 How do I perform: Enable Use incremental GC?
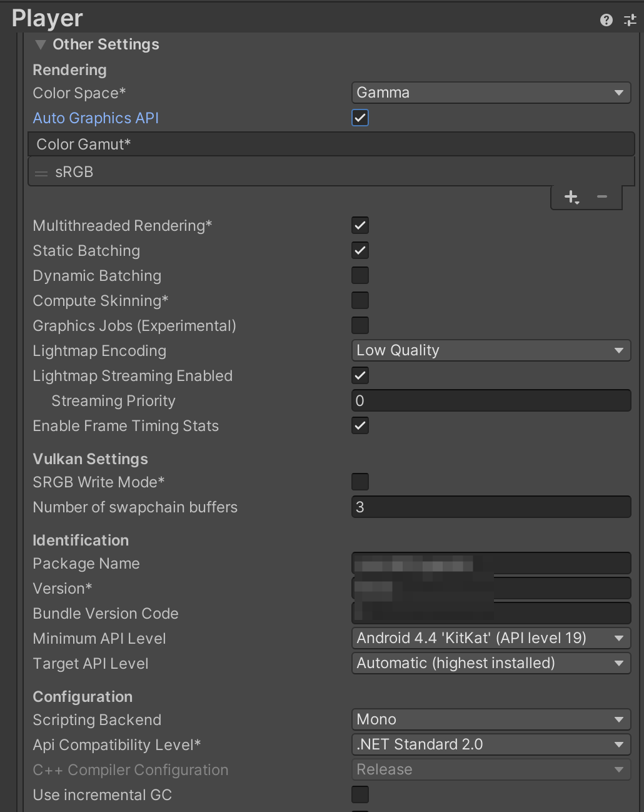click(x=360, y=794)
